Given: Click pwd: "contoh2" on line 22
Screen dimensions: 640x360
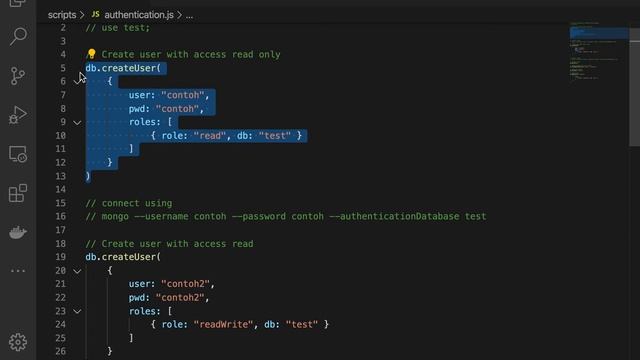Looking at the screenshot, I should coord(169,298).
